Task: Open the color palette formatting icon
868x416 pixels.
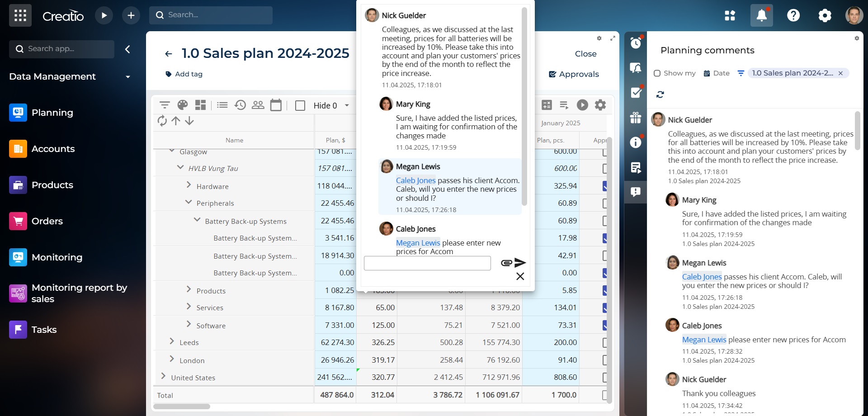Action: coord(183,105)
